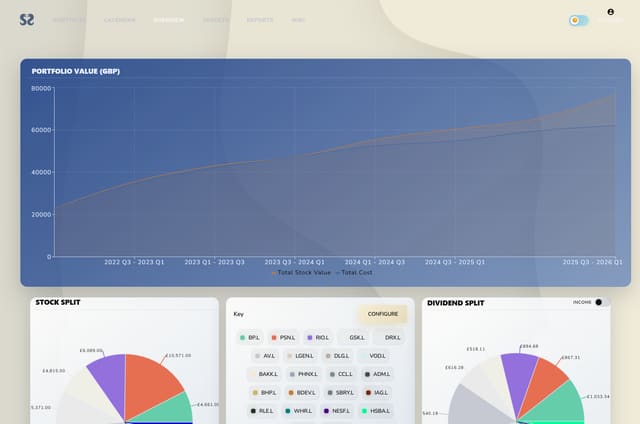The height and width of the screenshot is (424, 640).
Task: Click the £867.31 label on Dividend Split
Action: tap(571, 357)
